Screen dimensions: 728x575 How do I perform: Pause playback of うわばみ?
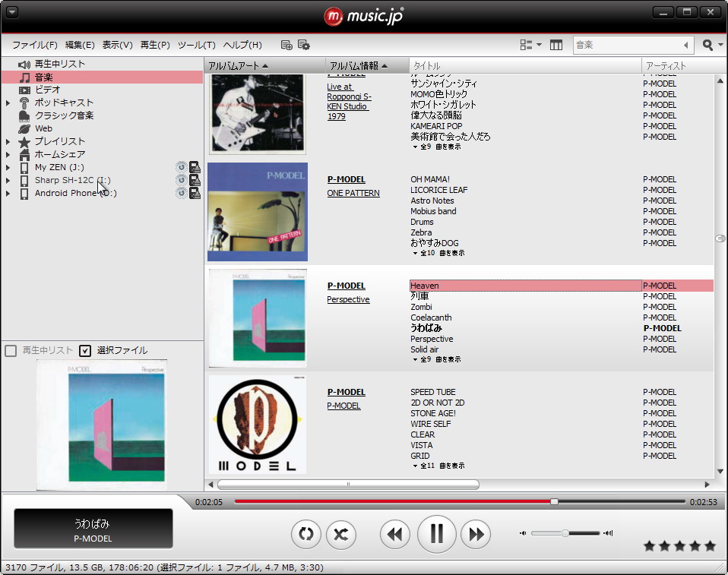pyautogui.click(x=436, y=535)
